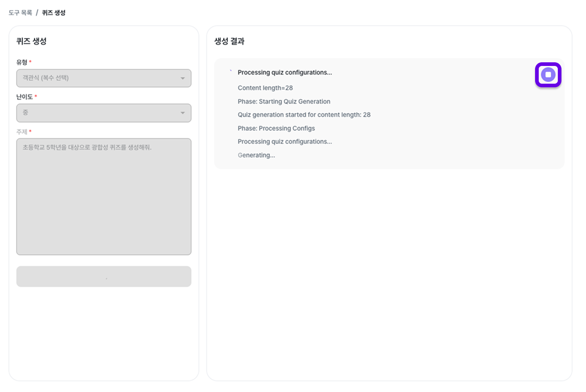586x392 pixels.
Task: Expand the 유형 dropdown arrow
Action: (183, 78)
